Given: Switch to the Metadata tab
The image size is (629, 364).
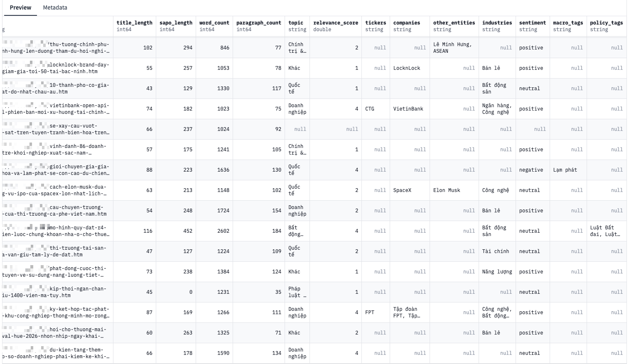Looking at the screenshot, I should 55,7.
